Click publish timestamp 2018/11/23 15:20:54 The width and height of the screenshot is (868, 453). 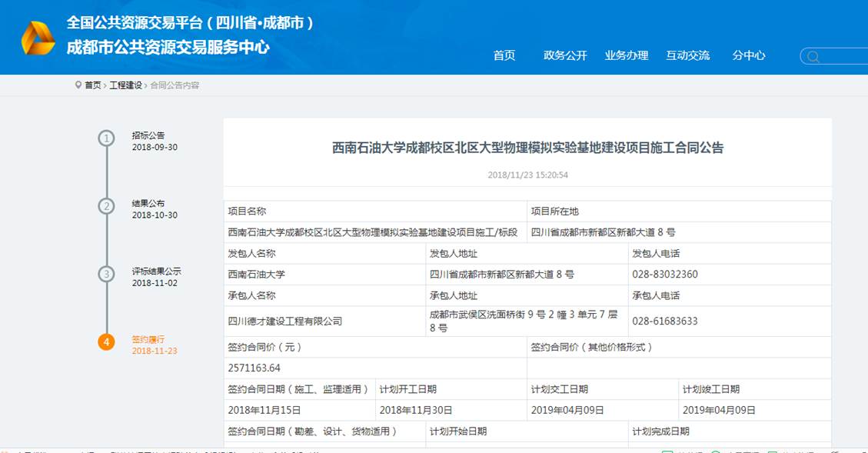527,175
